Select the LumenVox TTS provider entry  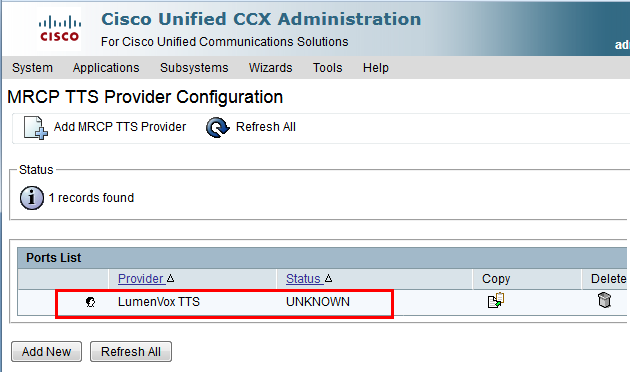click(x=159, y=302)
